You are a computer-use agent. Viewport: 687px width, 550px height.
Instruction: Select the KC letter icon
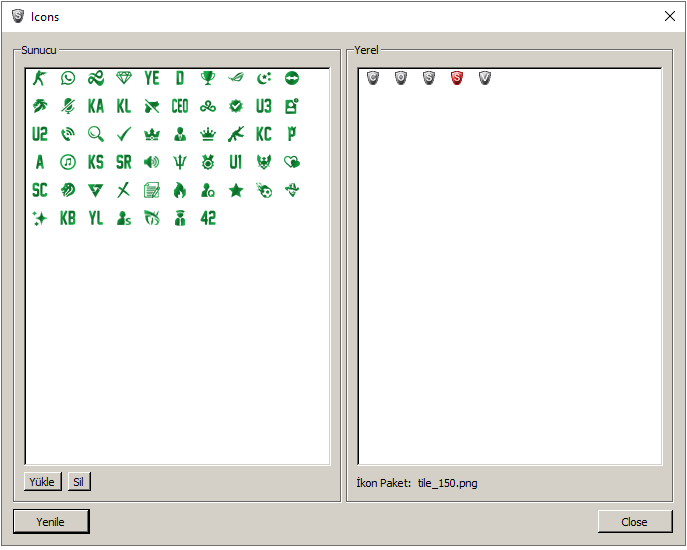(264, 135)
